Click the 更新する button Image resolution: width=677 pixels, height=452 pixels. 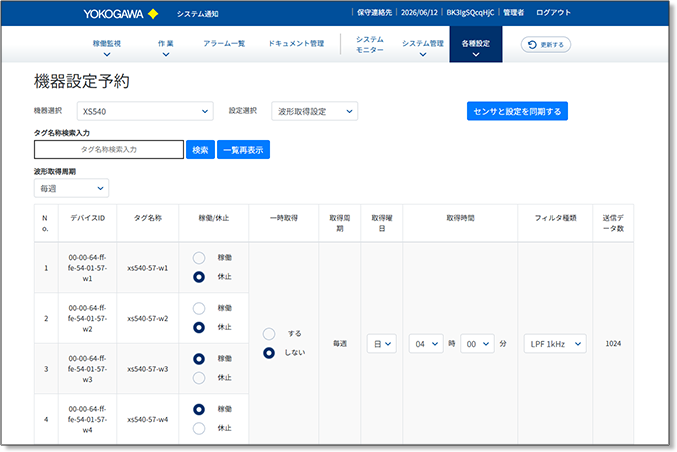tap(546, 44)
